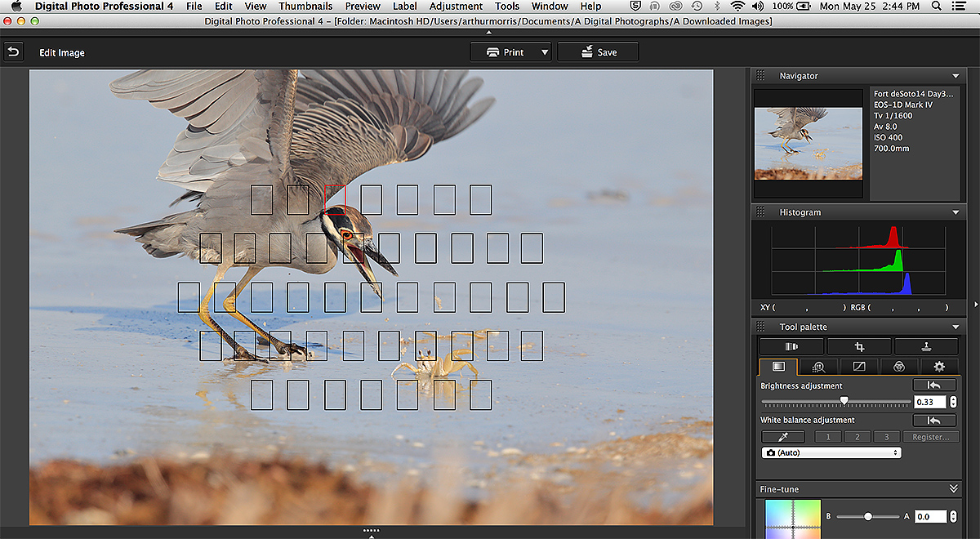This screenshot has width=980, height=539.
Task: Click the Creative Cloud menu bar icon
Action: [x=676, y=7]
